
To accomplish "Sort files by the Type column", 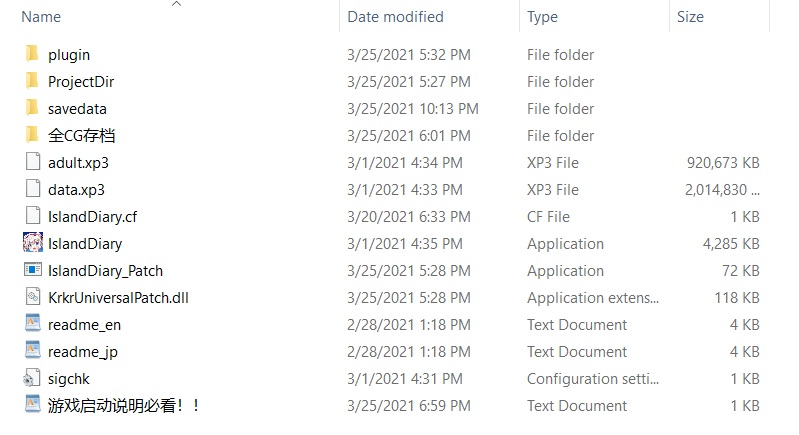I will tap(542, 17).
